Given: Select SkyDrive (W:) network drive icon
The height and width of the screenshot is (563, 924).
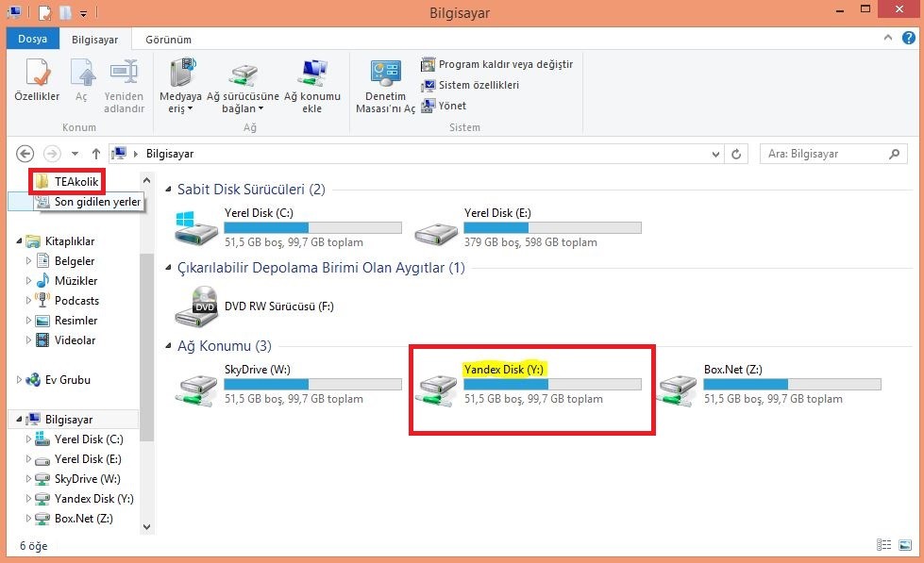Looking at the screenshot, I should (x=197, y=389).
